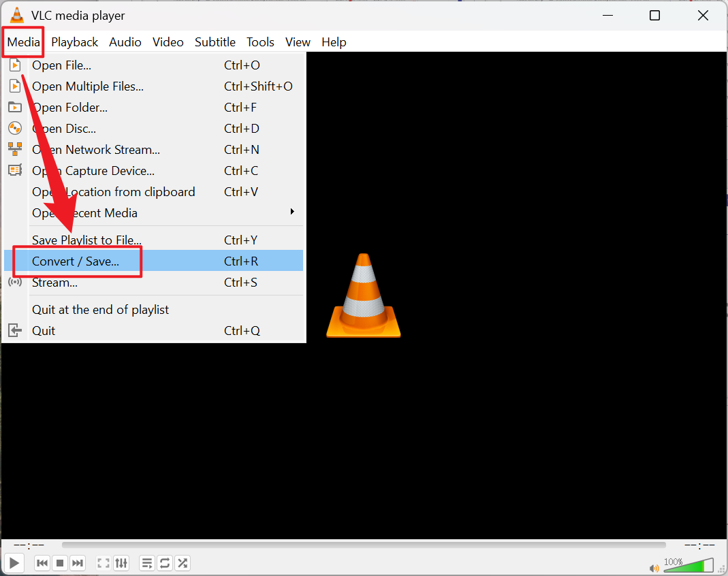Click the Open Disc globe icon

click(15, 128)
